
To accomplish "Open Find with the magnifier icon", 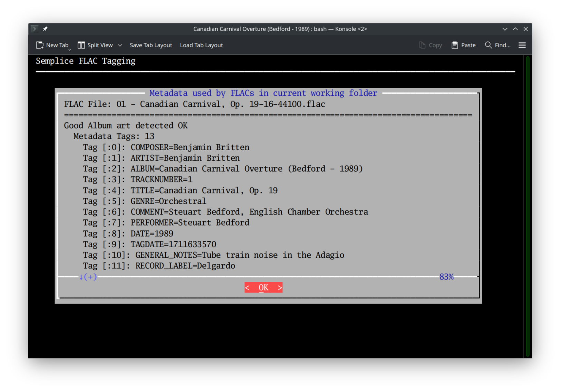I will 488,45.
